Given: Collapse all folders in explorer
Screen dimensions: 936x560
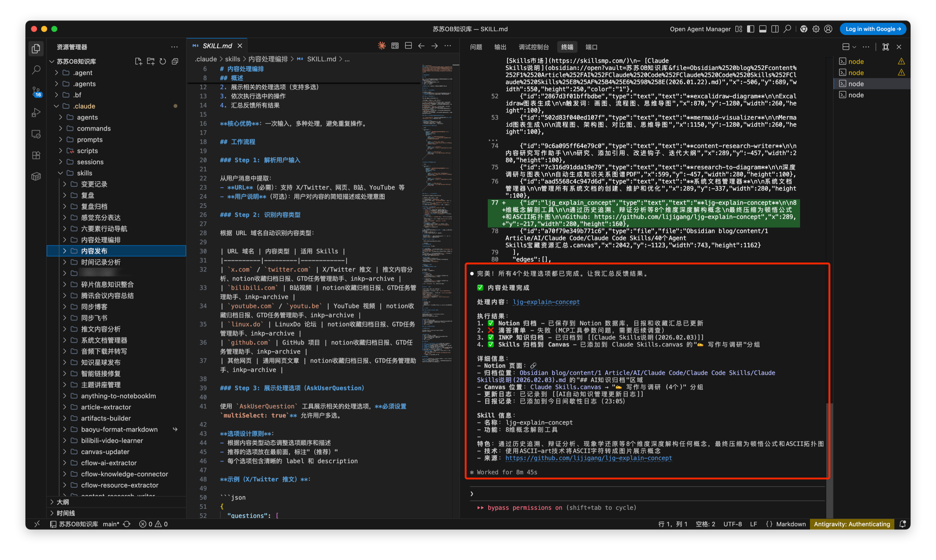Looking at the screenshot, I should pyautogui.click(x=175, y=62).
